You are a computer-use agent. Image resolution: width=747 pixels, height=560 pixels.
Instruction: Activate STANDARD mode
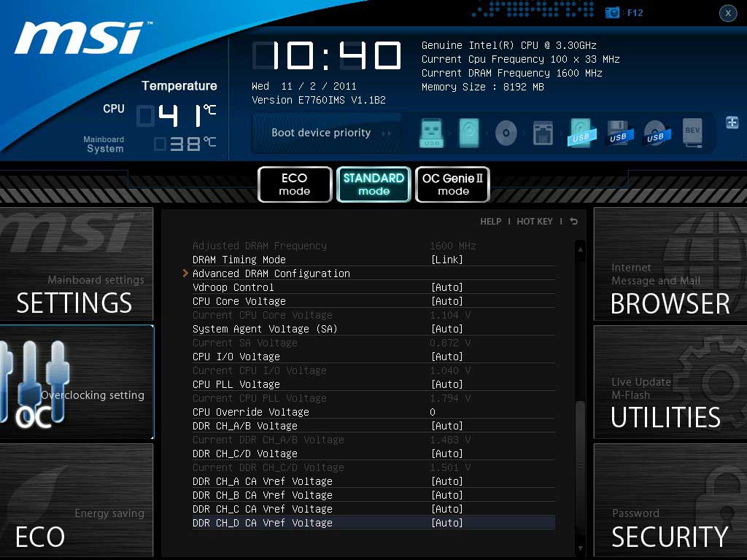[374, 184]
